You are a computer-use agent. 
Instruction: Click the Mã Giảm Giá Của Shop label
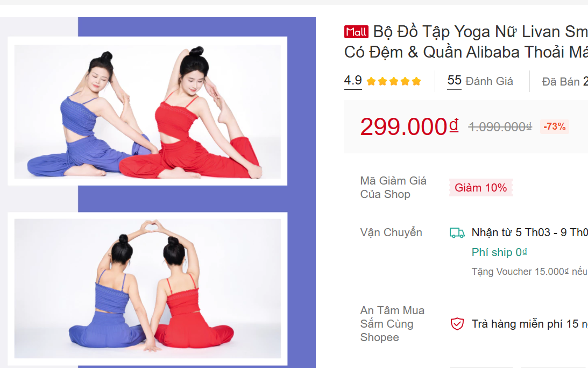[393, 188]
